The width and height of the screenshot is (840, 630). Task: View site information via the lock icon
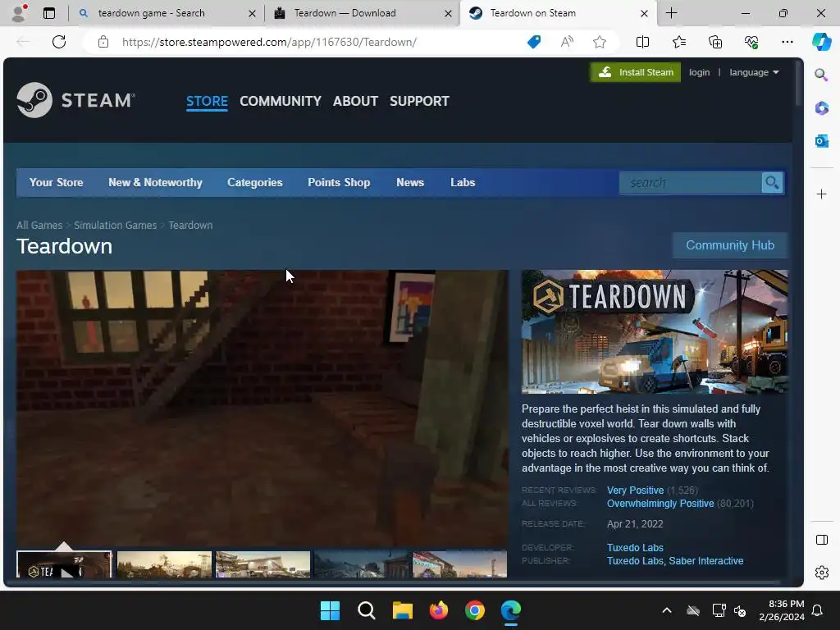tap(103, 42)
